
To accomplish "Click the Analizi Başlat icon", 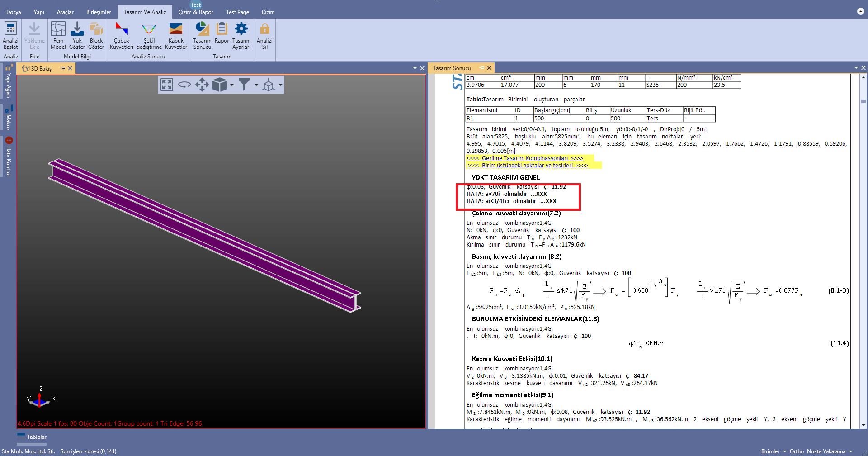I will (x=10, y=35).
